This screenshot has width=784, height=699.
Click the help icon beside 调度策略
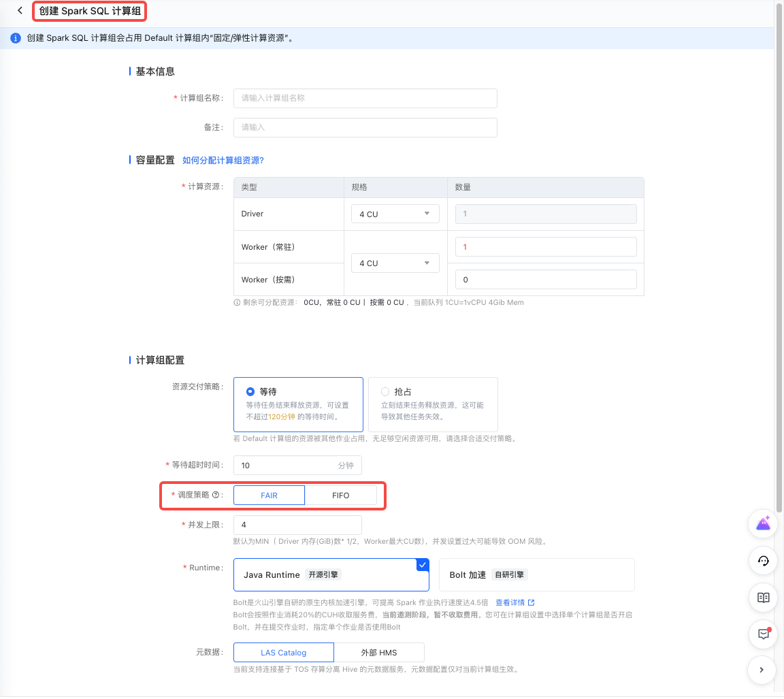tap(216, 495)
